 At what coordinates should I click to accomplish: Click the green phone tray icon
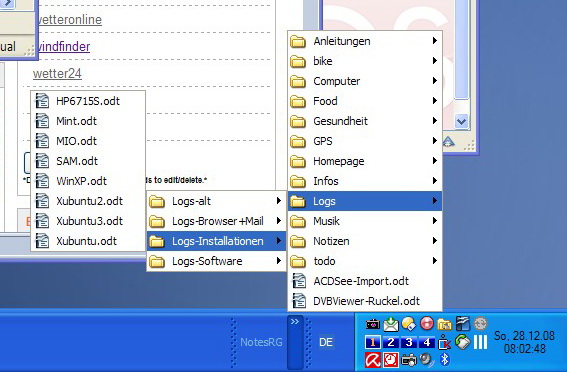click(462, 342)
